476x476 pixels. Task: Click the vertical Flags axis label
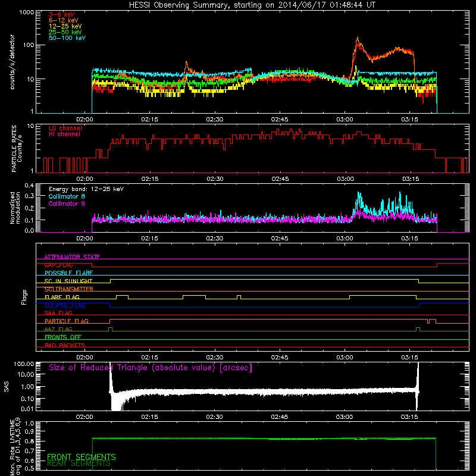tap(24, 297)
